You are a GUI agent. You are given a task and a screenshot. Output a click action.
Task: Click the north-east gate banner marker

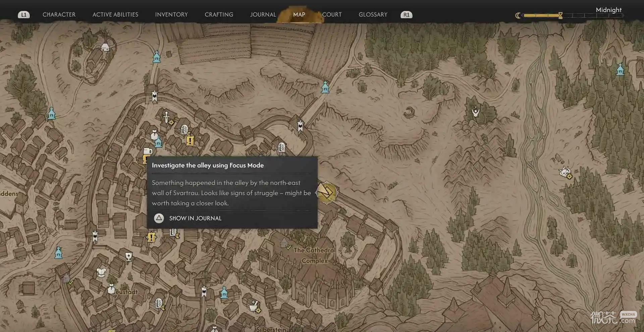(x=301, y=126)
